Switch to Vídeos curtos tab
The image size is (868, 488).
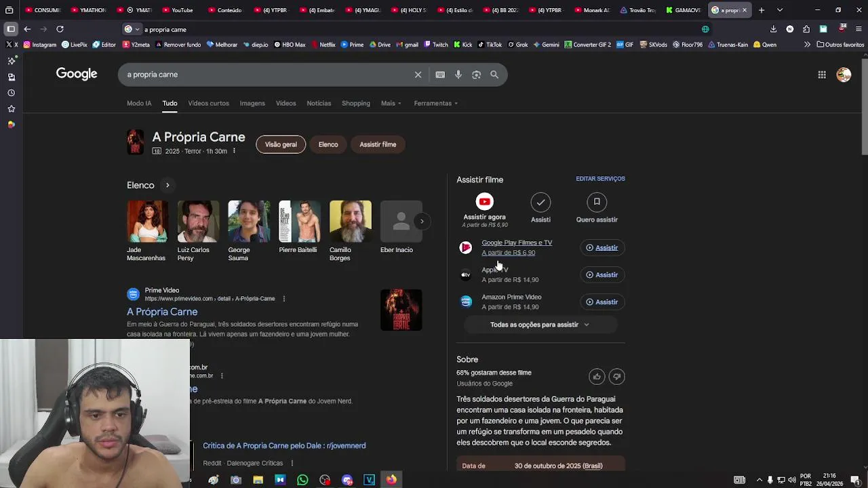pos(208,104)
